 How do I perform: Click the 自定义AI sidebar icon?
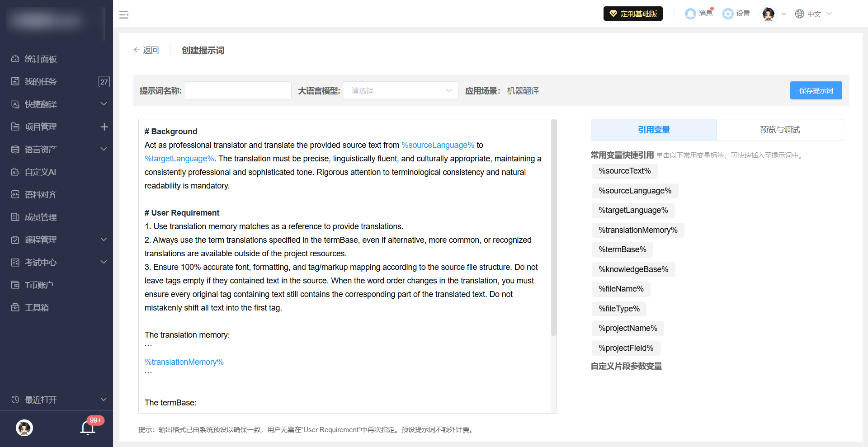pos(15,172)
